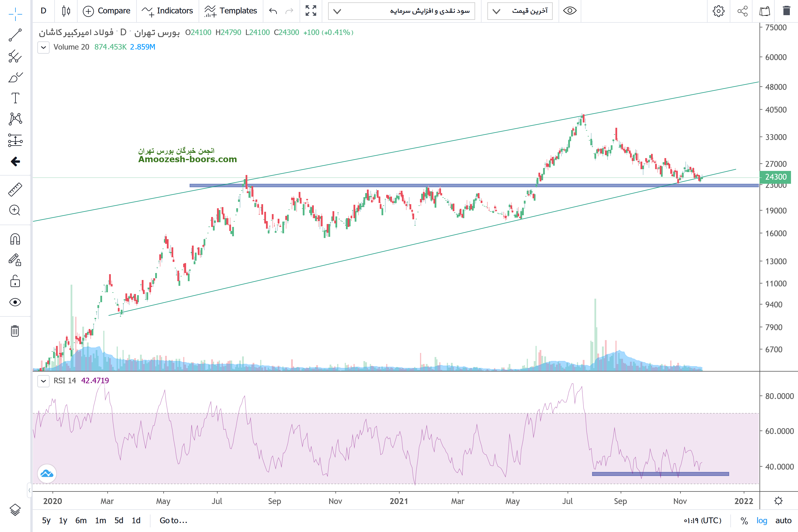The width and height of the screenshot is (798, 532).
Task: Open the آخرین قیمت dropdown
Action: click(520, 11)
